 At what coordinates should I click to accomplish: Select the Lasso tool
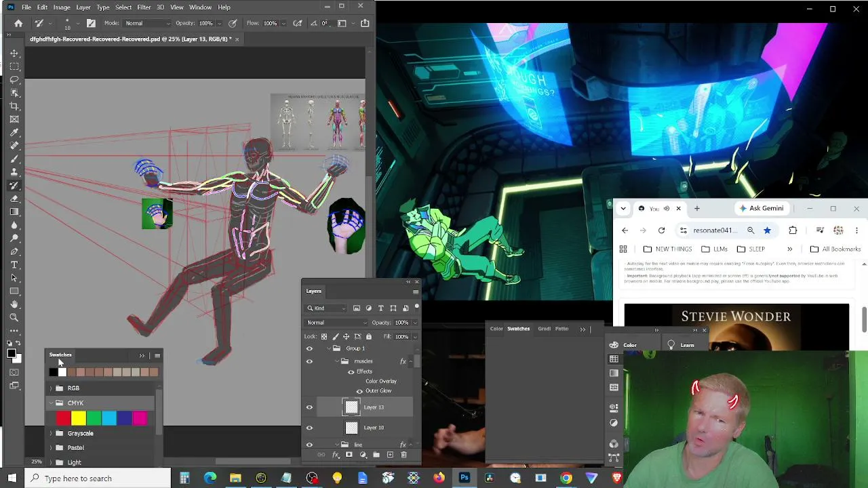[14, 79]
